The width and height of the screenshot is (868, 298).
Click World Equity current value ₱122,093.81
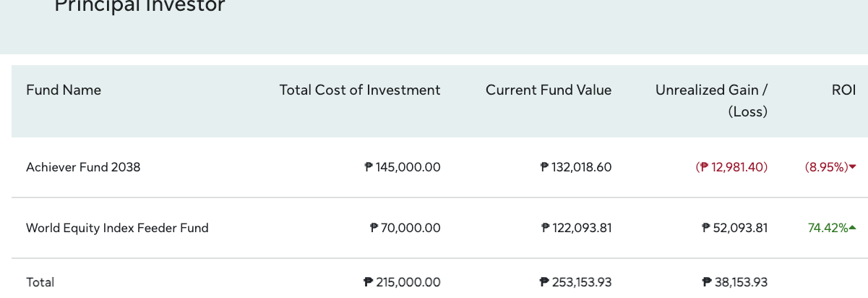point(577,228)
